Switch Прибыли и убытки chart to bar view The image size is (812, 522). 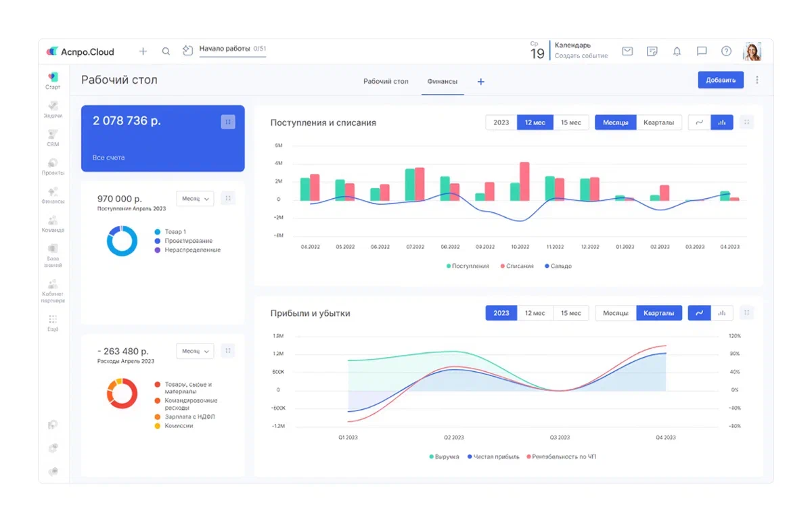point(722,313)
